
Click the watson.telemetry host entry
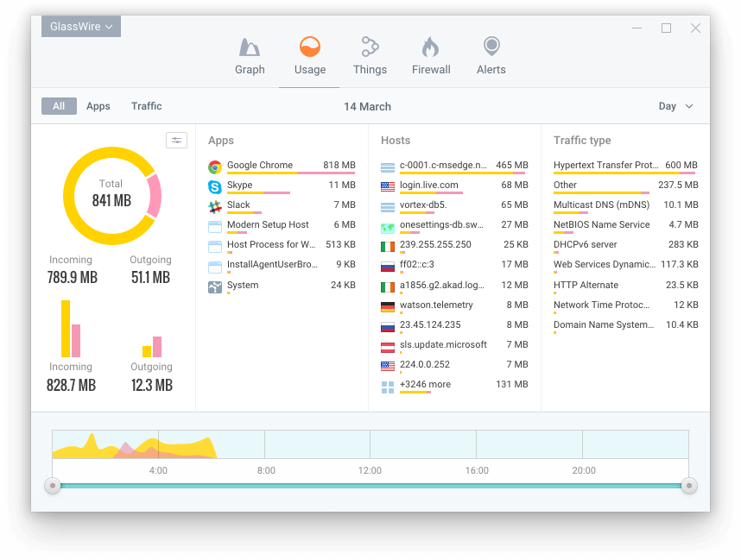[435, 305]
